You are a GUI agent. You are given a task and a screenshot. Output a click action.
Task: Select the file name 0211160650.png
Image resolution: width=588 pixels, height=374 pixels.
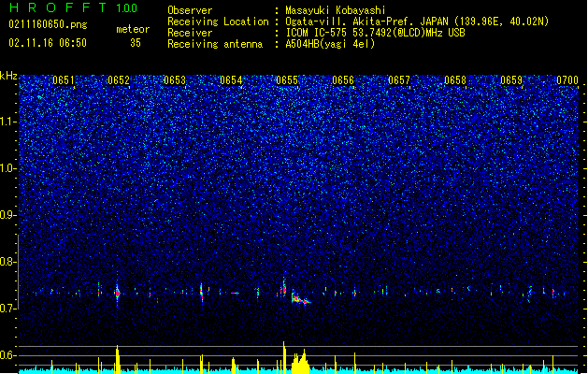[48, 24]
